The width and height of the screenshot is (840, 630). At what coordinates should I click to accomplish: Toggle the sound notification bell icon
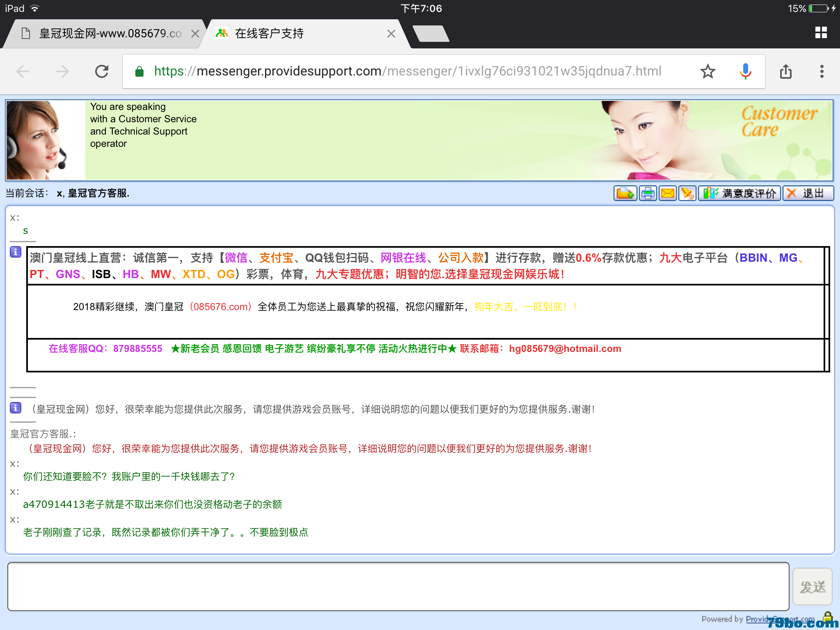(687, 193)
